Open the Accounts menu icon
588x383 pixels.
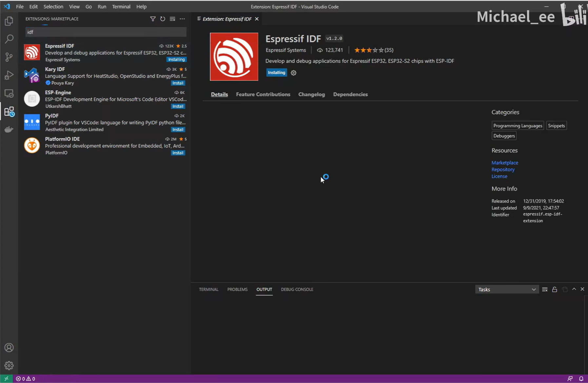click(9, 348)
